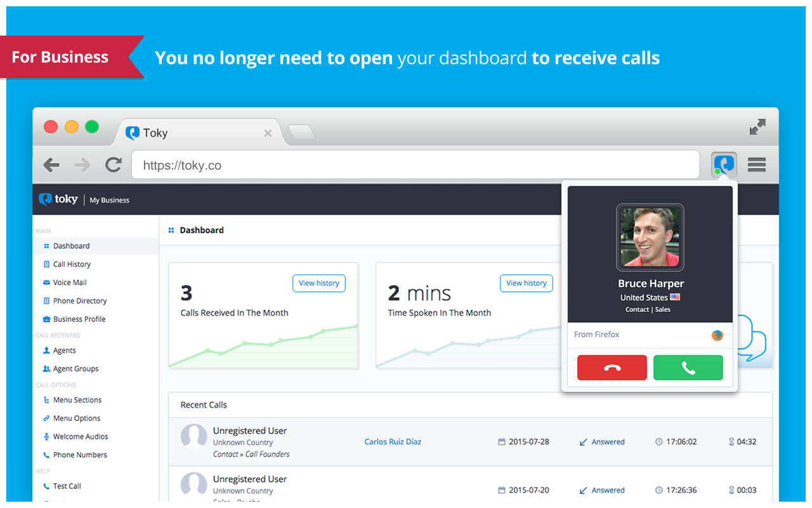812x508 pixels.
Task: Click the Menu Sections tree icon
Action: 46,400
